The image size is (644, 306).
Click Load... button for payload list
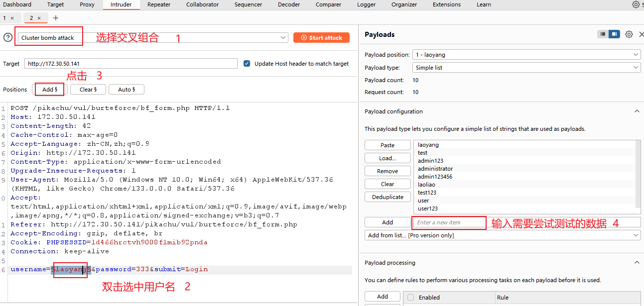[387, 158]
